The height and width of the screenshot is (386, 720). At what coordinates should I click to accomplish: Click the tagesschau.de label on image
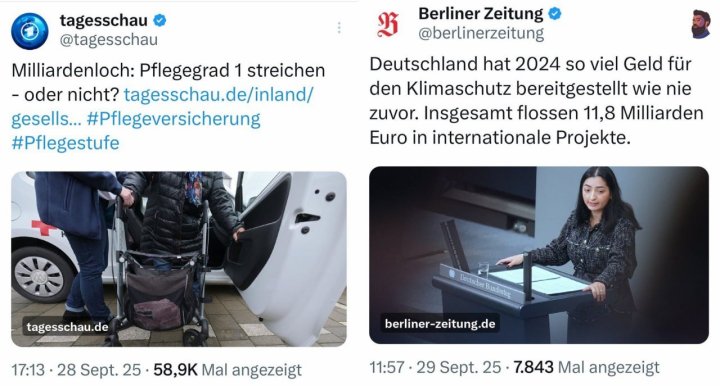pyautogui.click(x=68, y=327)
